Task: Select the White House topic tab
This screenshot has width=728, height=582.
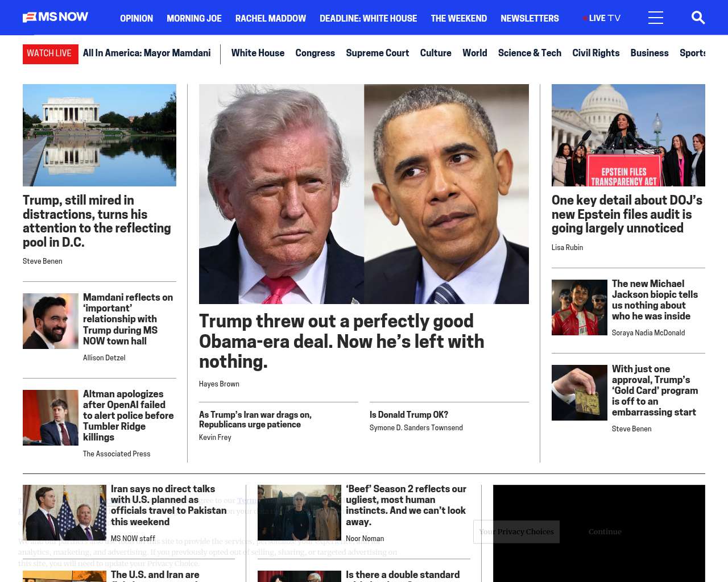Action: (258, 53)
